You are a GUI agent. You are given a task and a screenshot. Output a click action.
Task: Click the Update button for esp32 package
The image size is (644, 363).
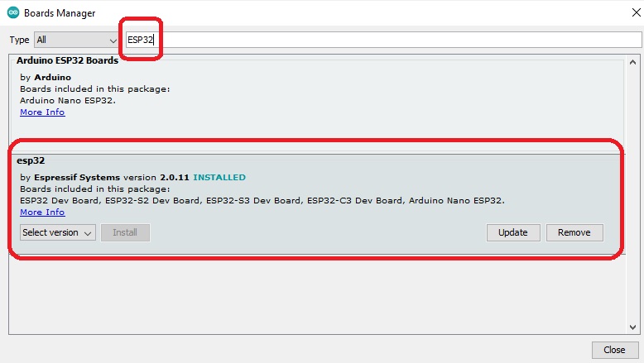(513, 232)
